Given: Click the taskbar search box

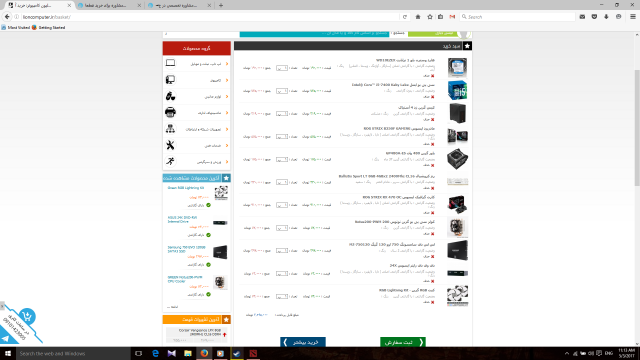Looking at the screenshot, I should 73,353.
